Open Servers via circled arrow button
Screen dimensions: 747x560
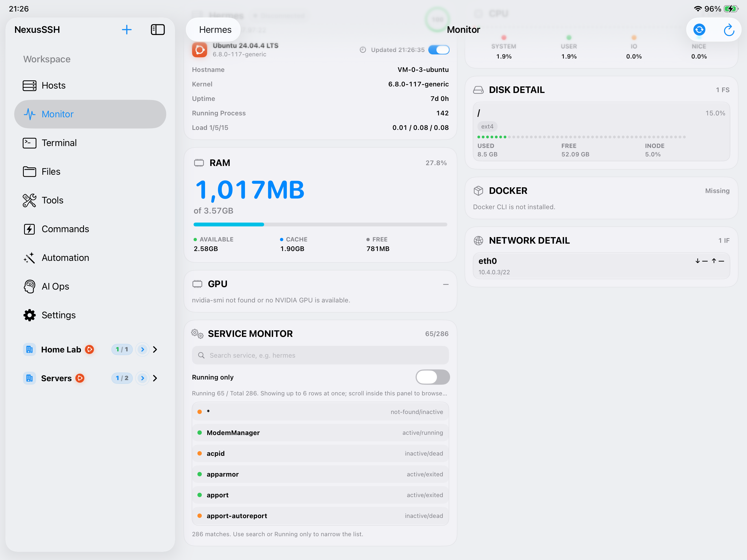click(142, 378)
